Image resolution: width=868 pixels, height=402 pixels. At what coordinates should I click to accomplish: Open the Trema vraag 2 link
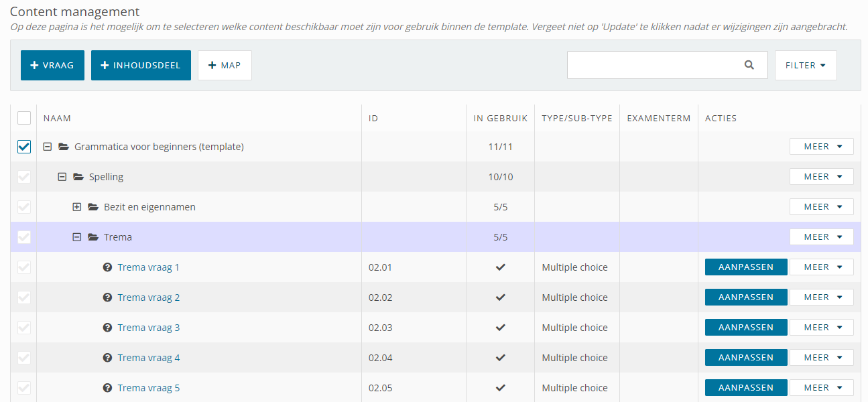click(x=148, y=297)
